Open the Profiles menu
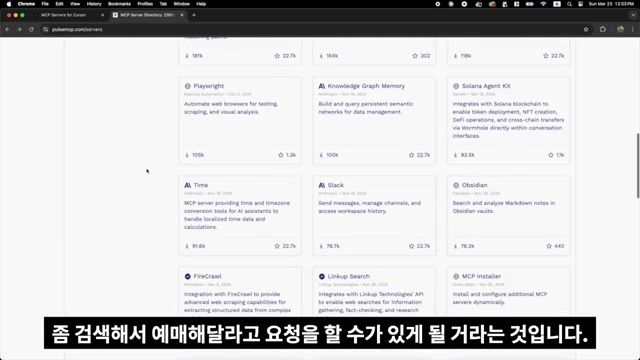This screenshot has width=640, height=360. [145, 4]
